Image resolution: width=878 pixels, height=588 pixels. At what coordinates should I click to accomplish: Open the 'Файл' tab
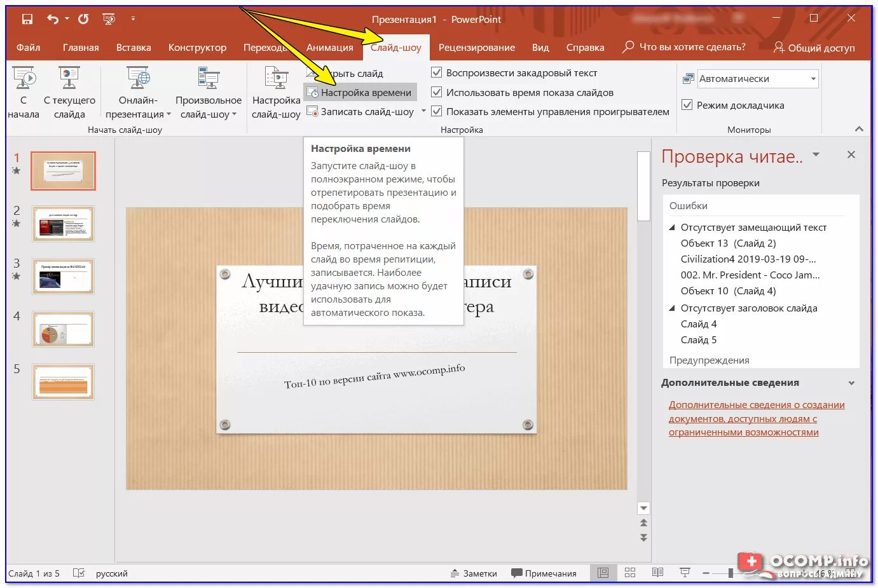pyautogui.click(x=28, y=48)
